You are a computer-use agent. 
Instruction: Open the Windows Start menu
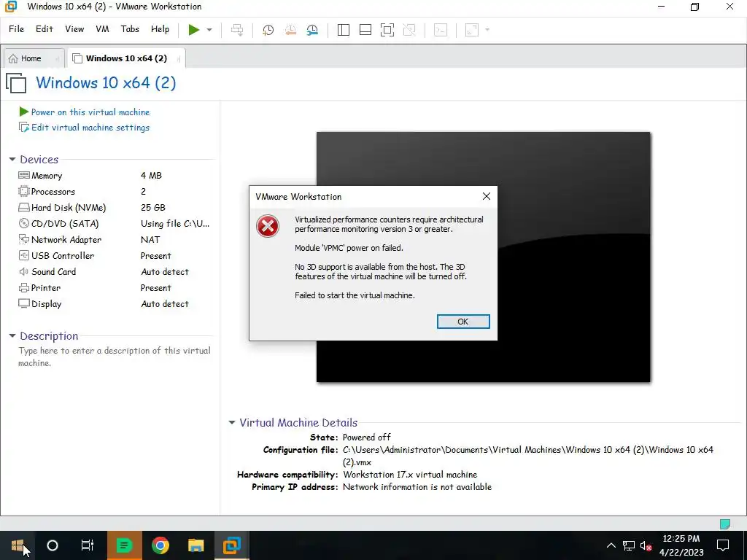point(18,545)
